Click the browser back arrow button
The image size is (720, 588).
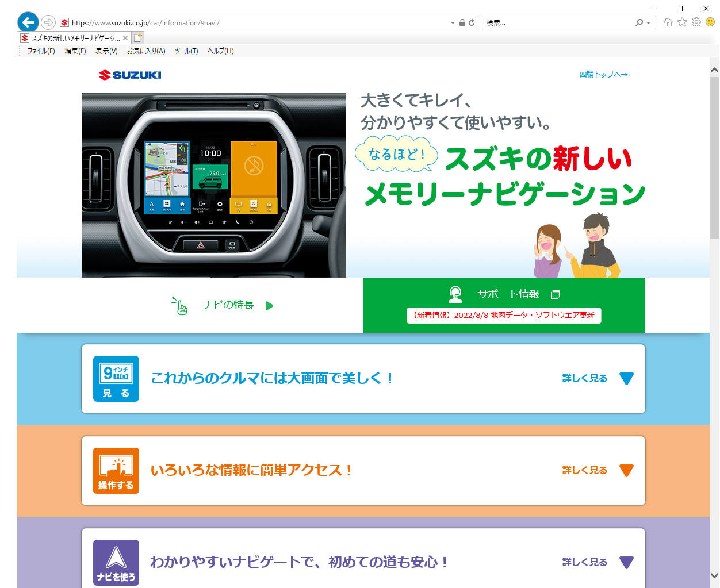28,22
